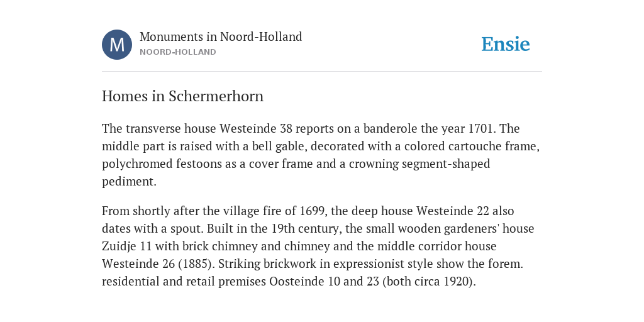Open the Monuments in Noord-Holland title link
This screenshot has width=644, height=322.
(x=221, y=36)
